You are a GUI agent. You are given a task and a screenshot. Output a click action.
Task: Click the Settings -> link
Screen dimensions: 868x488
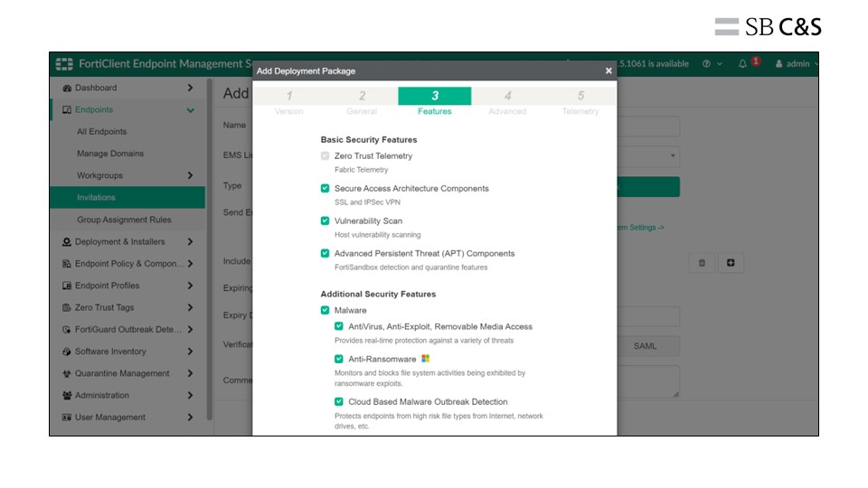(640, 228)
